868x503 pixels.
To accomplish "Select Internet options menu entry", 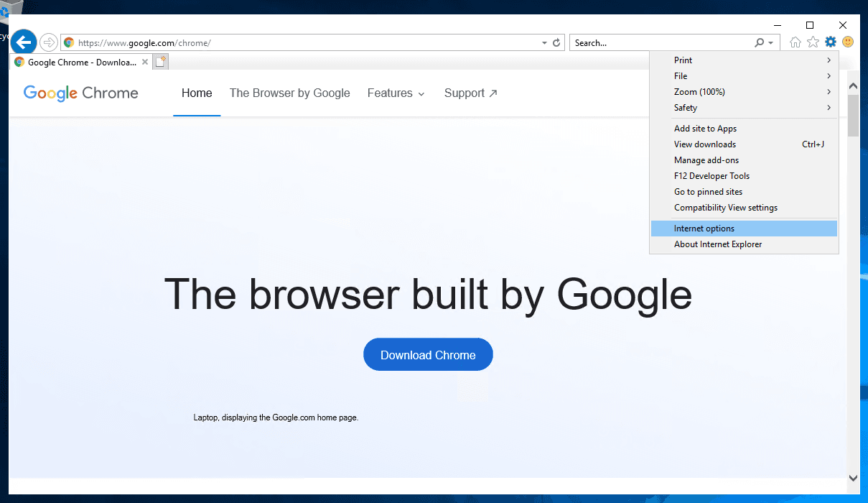I will [704, 229].
